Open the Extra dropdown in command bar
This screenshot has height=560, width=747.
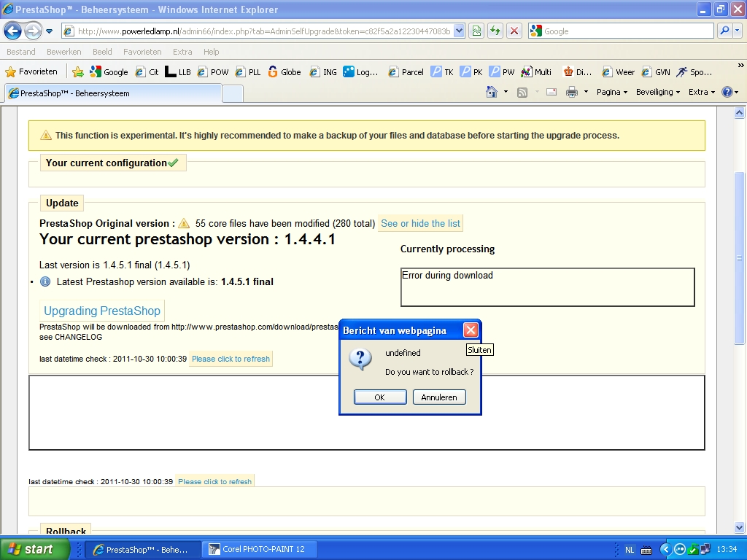pyautogui.click(x=701, y=92)
